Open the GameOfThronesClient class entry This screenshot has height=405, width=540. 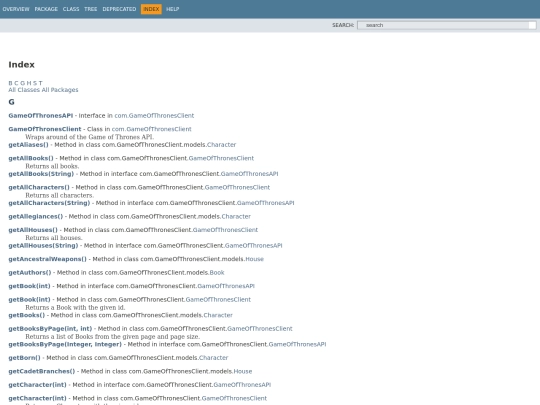tap(45, 129)
